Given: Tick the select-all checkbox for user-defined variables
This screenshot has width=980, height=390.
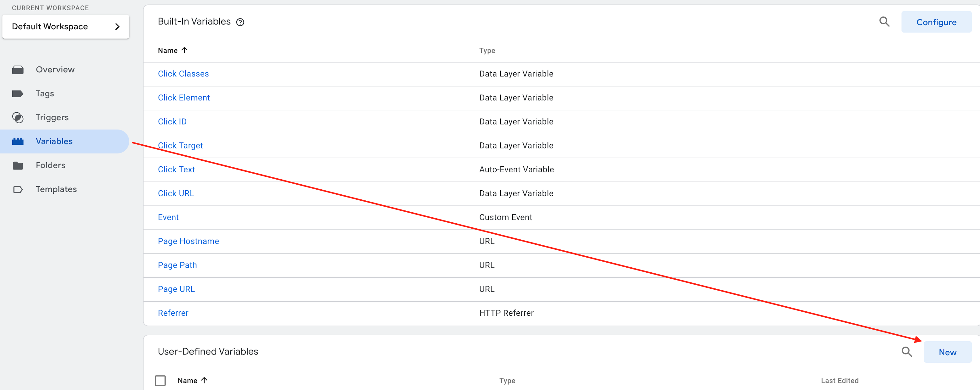Looking at the screenshot, I should (x=160, y=380).
